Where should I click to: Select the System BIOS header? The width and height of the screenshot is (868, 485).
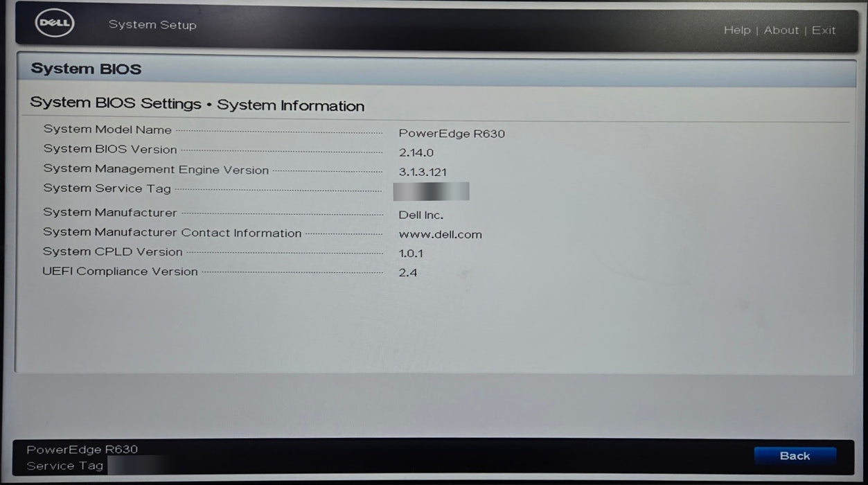tap(86, 69)
